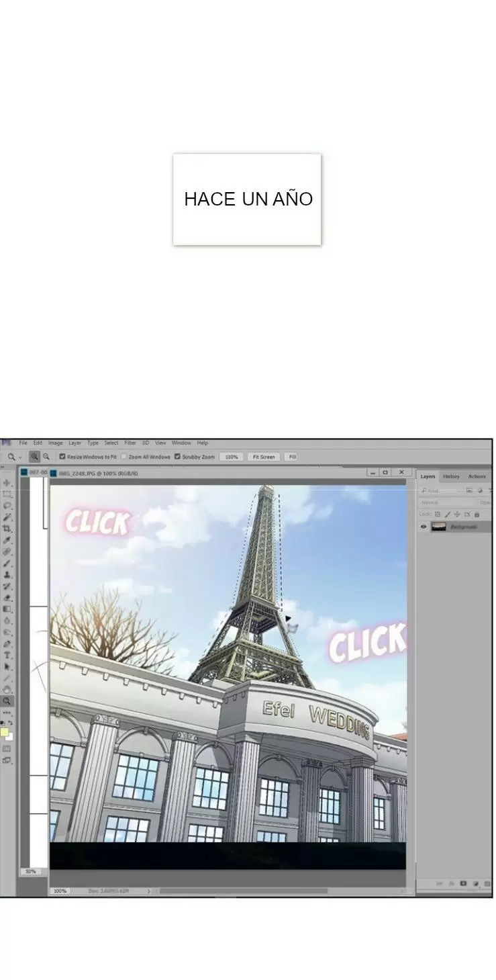
Task: Select the Move tool
Action: [x=7, y=482]
